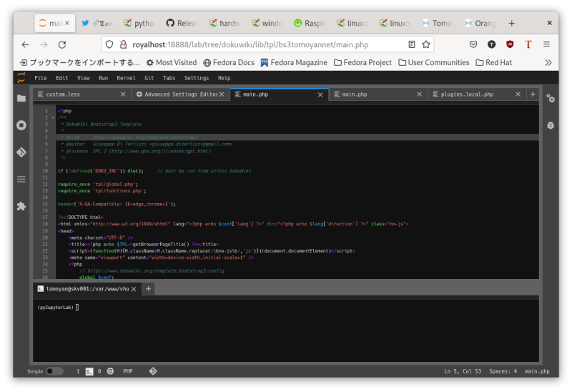
Task: Open Running Terminals and Kernels sidebar icon
Action: coord(21,125)
